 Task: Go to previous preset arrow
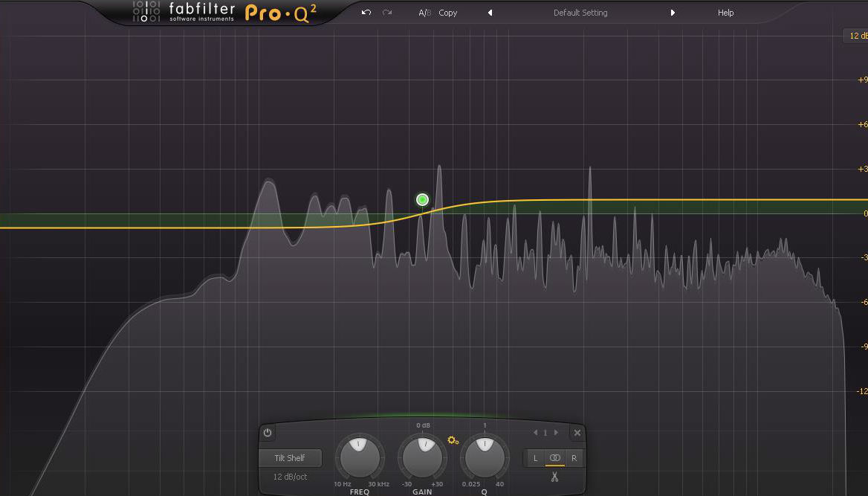490,13
